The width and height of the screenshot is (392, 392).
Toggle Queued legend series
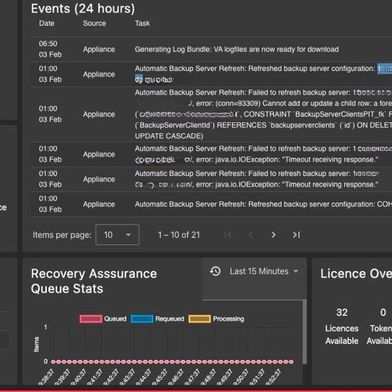(103, 319)
